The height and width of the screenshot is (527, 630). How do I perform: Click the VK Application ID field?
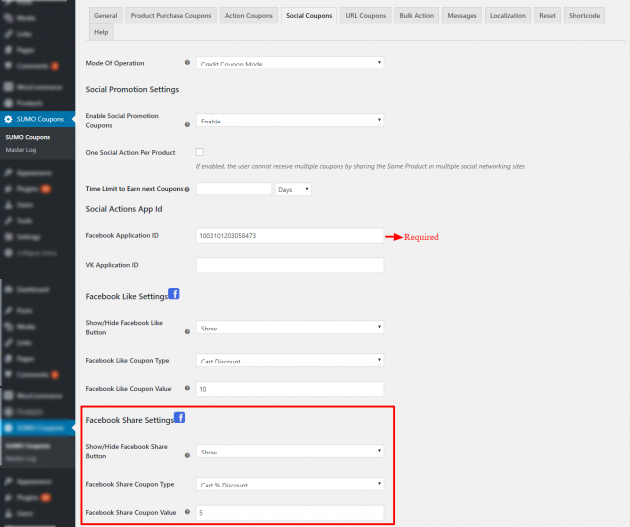click(290, 265)
